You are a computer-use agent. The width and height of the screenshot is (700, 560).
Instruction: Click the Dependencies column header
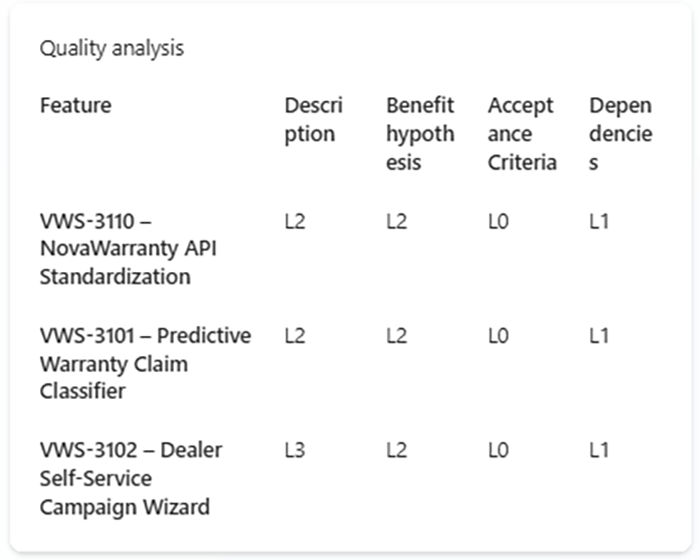620,133
